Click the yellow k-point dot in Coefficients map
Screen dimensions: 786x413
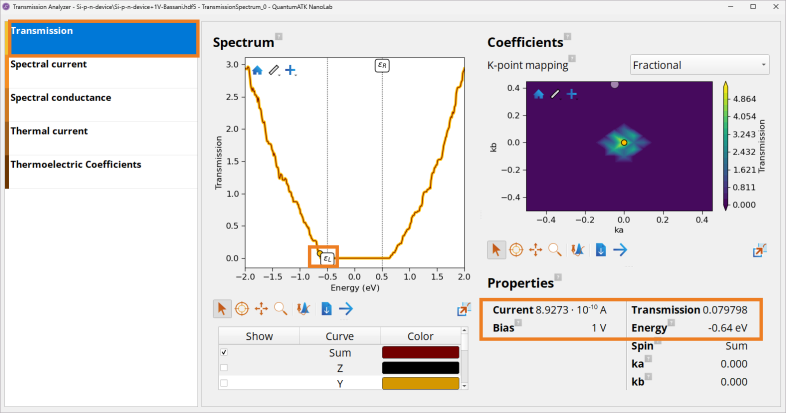tap(624, 143)
